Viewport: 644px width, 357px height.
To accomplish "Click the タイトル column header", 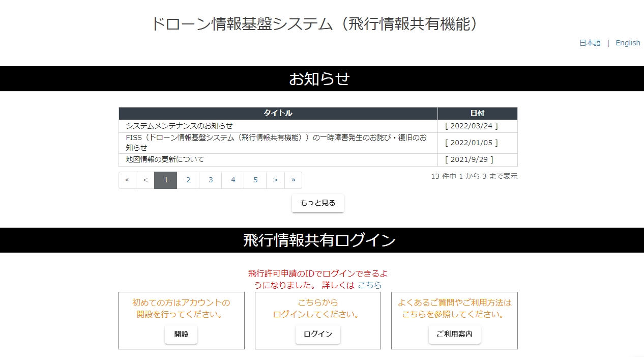I will coord(278,113).
